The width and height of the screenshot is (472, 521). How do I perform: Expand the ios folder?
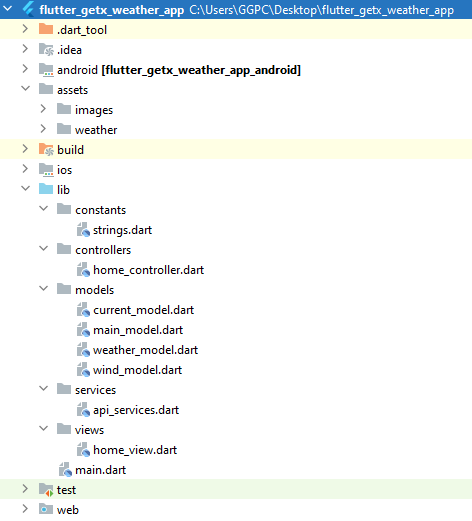[25, 169]
